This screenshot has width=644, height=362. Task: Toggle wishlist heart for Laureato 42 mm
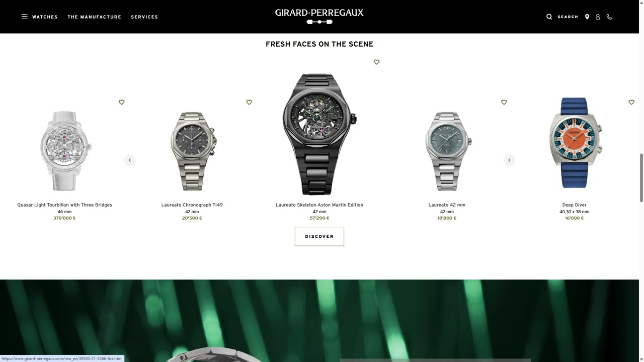(504, 102)
